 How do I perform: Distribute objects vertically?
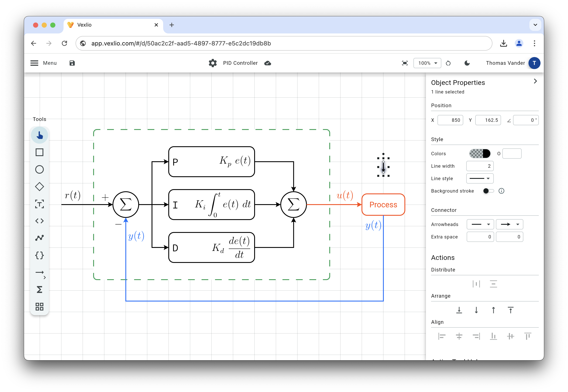pos(493,284)
